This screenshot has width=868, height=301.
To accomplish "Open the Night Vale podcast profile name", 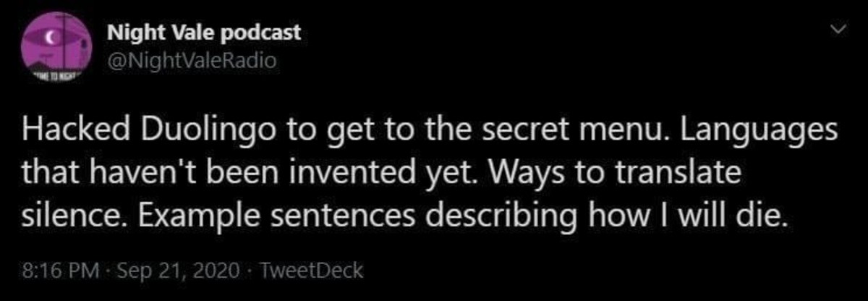I will click(x=203, y=33).
